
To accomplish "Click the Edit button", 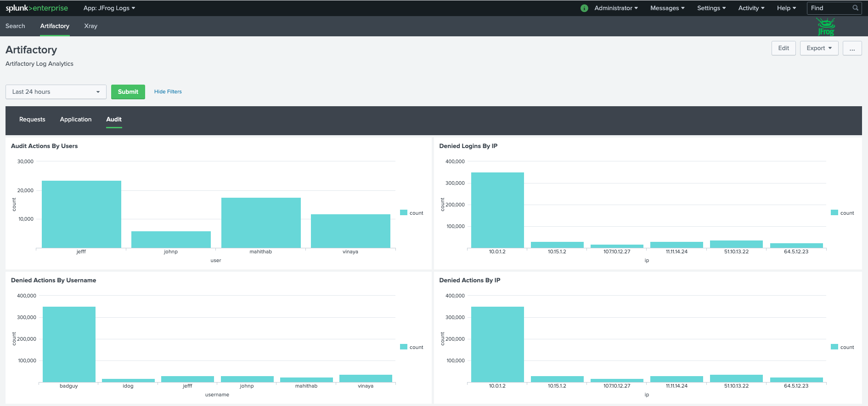I will coord(783,48).
